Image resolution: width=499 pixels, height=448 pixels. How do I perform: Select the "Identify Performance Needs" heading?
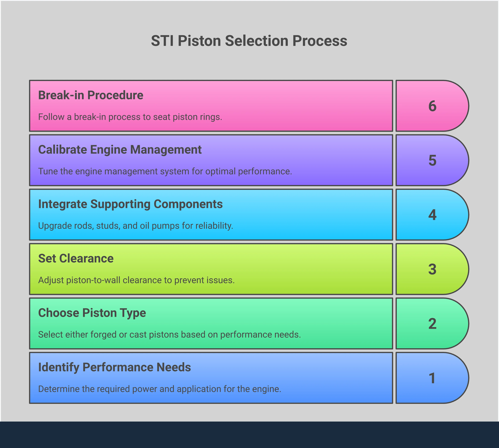(x=114, y=367)
